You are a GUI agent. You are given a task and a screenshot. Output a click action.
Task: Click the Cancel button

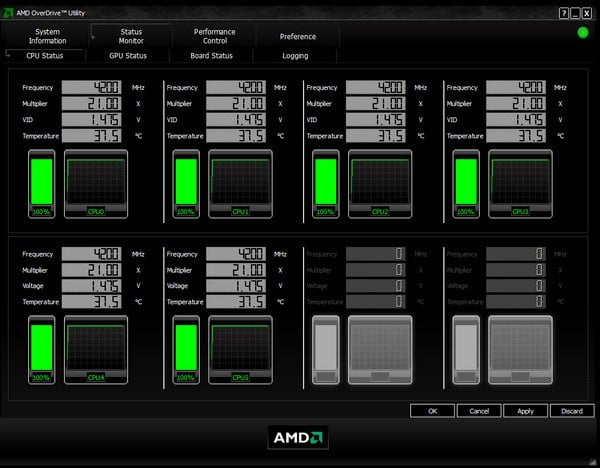[479, 411]
